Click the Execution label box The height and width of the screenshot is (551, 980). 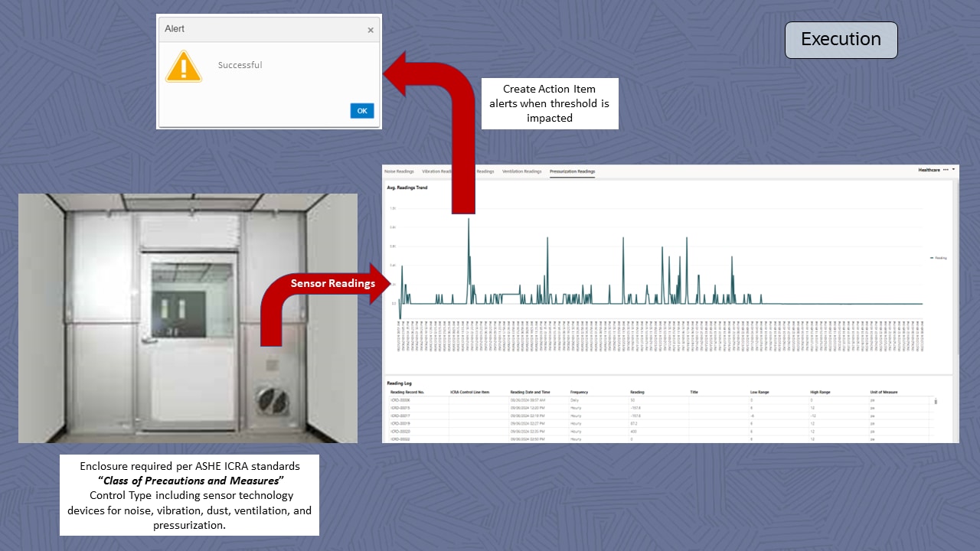tap(841, 40)
